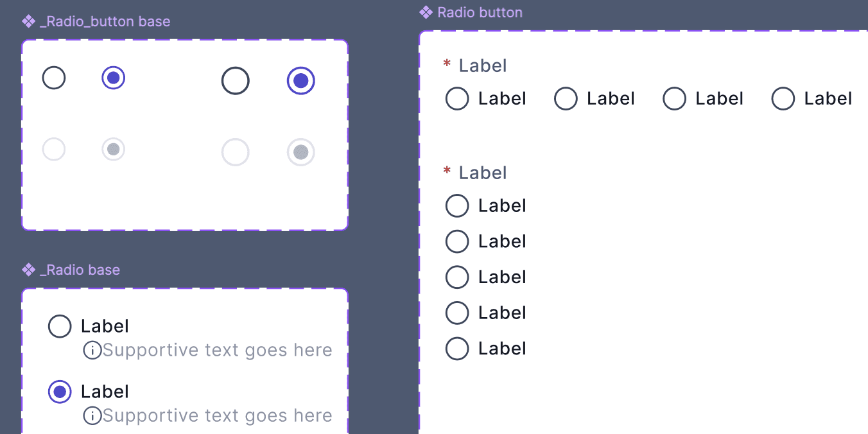
Task: Click 'Supportive text goes here' under the first radio
Action: 219,350
